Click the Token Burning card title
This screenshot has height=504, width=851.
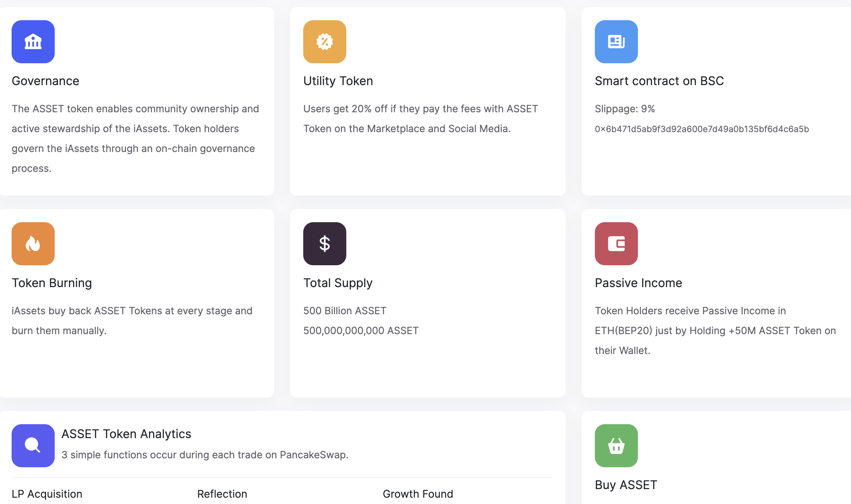click(x=52, y=283)
